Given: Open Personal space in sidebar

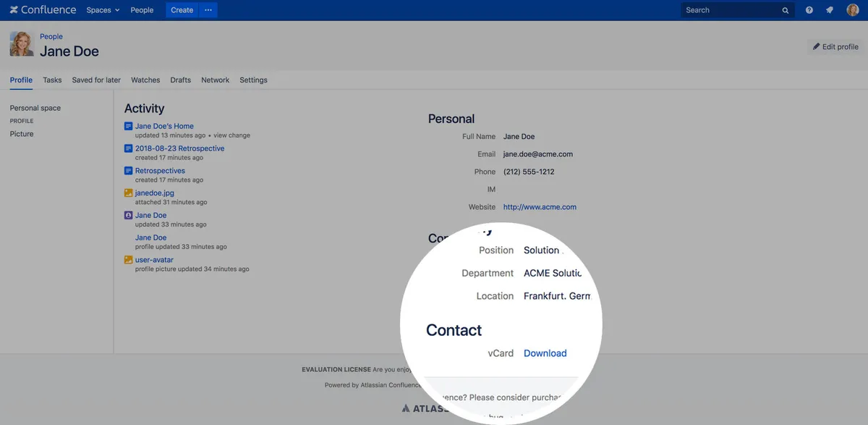Looking at the screenshot, I should point(35,108).
